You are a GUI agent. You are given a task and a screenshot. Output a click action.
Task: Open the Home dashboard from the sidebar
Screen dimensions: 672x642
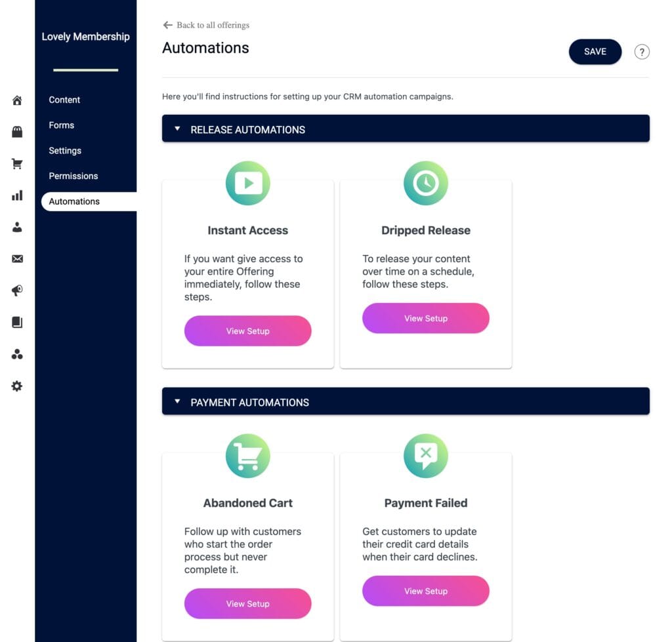coord(16,100)
